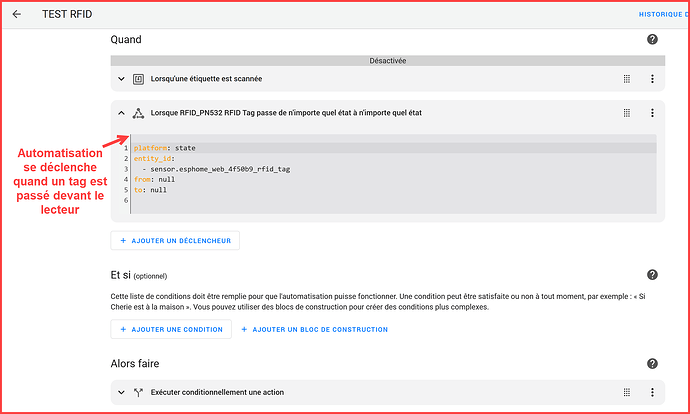Click Ajouter un déclencheur button

click(x=175, y=241)
